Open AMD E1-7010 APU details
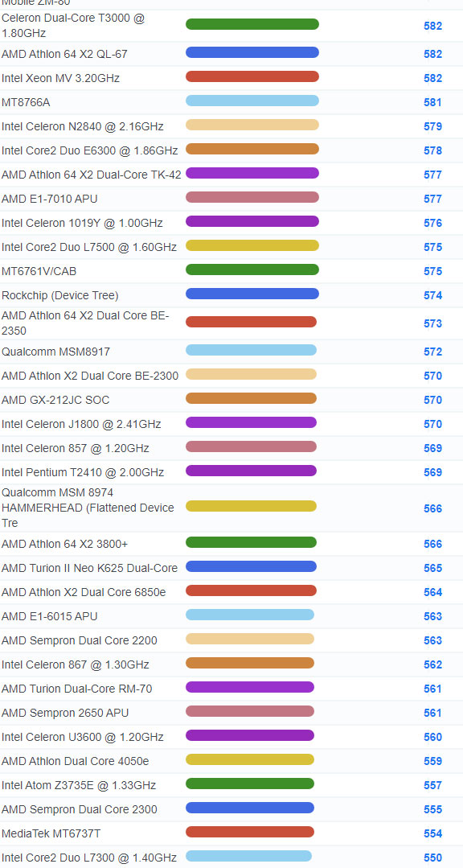 [50, 199]
